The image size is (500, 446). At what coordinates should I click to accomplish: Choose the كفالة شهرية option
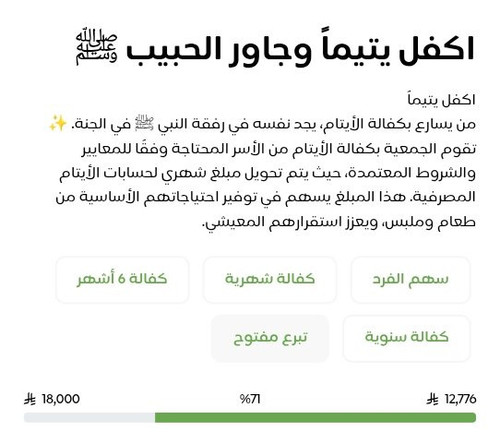[270, 280]
